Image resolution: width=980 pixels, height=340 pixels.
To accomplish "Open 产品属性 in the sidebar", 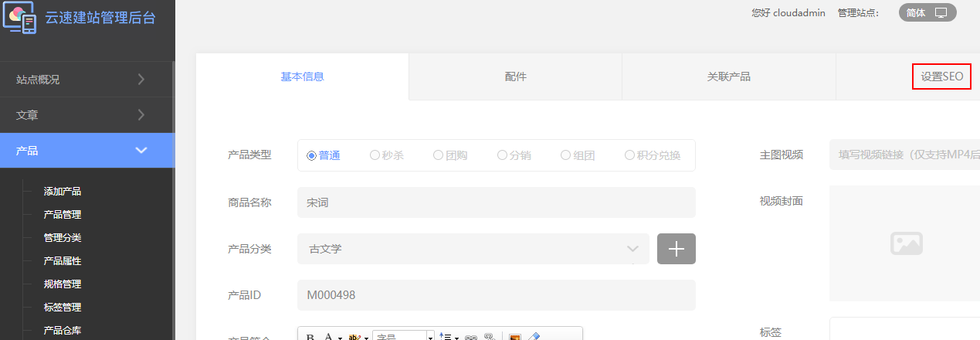I will tap(63, 261).
